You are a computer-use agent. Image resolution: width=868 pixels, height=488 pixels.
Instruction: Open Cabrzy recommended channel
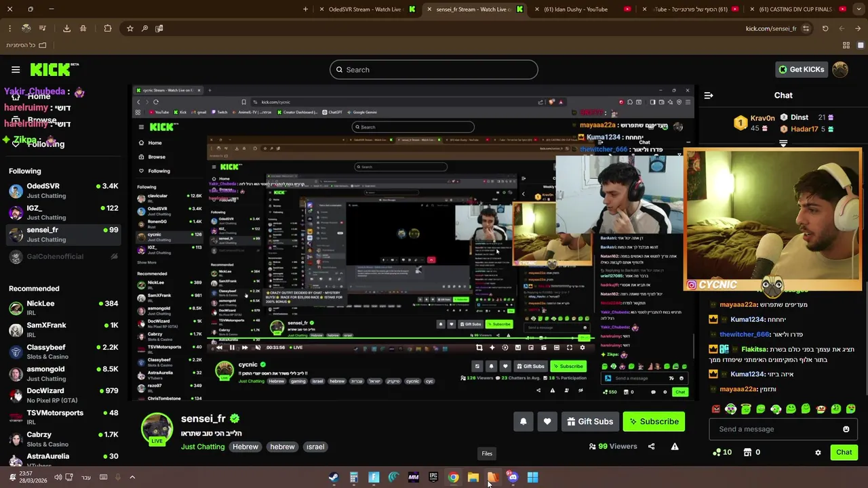64,439
